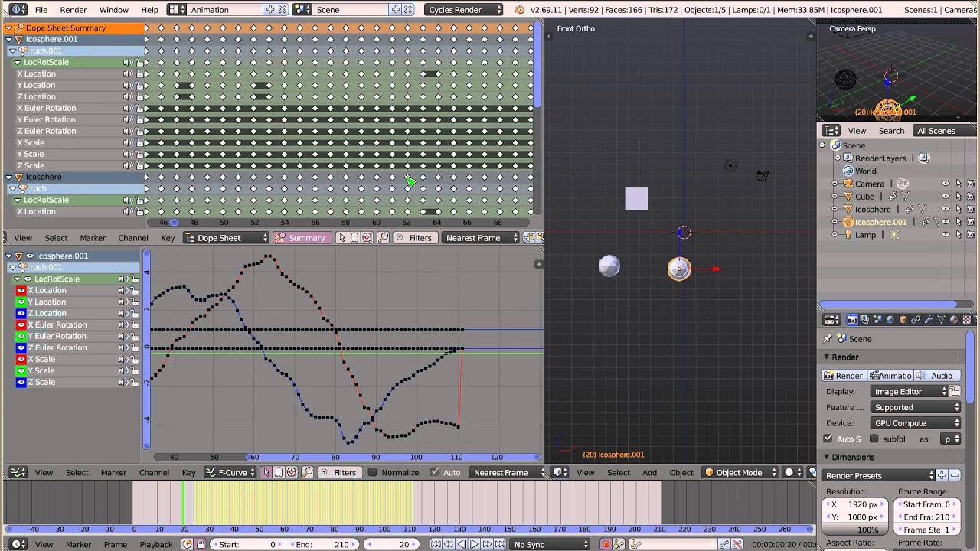This screenshot has height=551, width=980.
Task: Open the 3D View editor type selector
Action: tap(561, 472)
